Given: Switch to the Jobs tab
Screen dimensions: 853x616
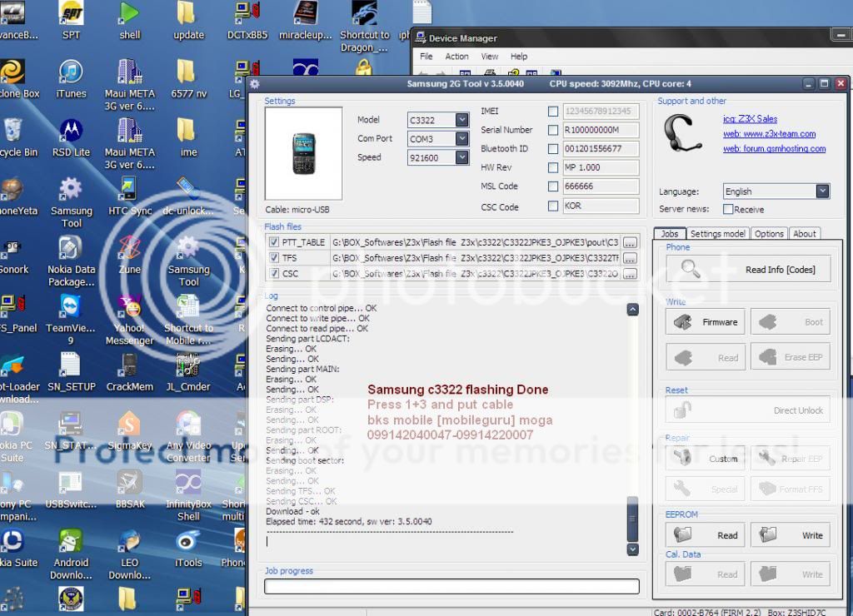Looking at the screenshot, I should tap(670, 234).
